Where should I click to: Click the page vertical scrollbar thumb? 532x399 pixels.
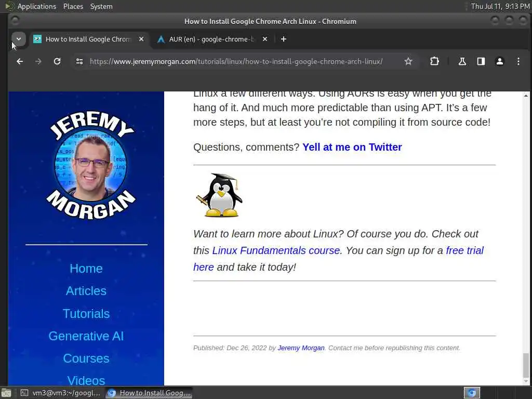click(x=526, y=365)
